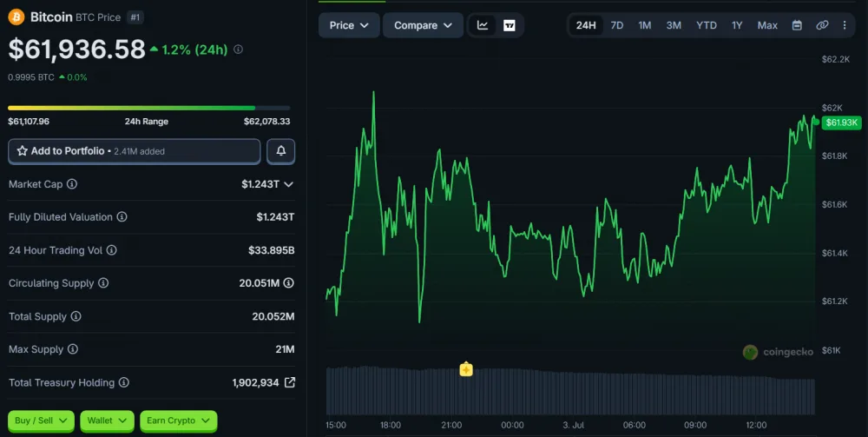
Task: Click the 24h Range progress bar
Action: click(149, 108)
